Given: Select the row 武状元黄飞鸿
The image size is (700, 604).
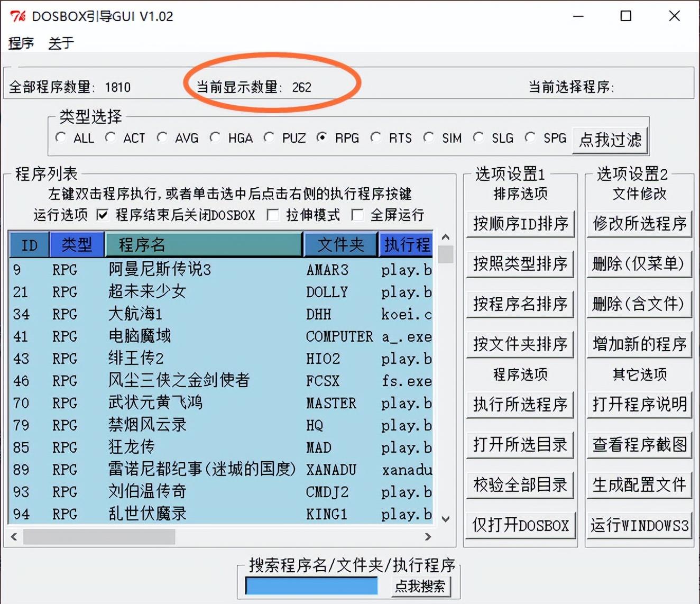Looking at the screenshot, I should point(221,403).
